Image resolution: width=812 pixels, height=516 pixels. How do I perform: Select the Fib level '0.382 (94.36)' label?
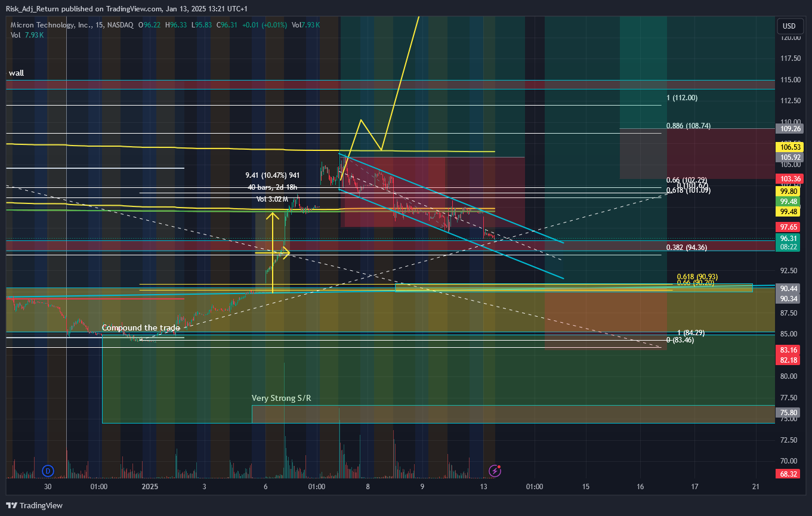click(686, 247)
